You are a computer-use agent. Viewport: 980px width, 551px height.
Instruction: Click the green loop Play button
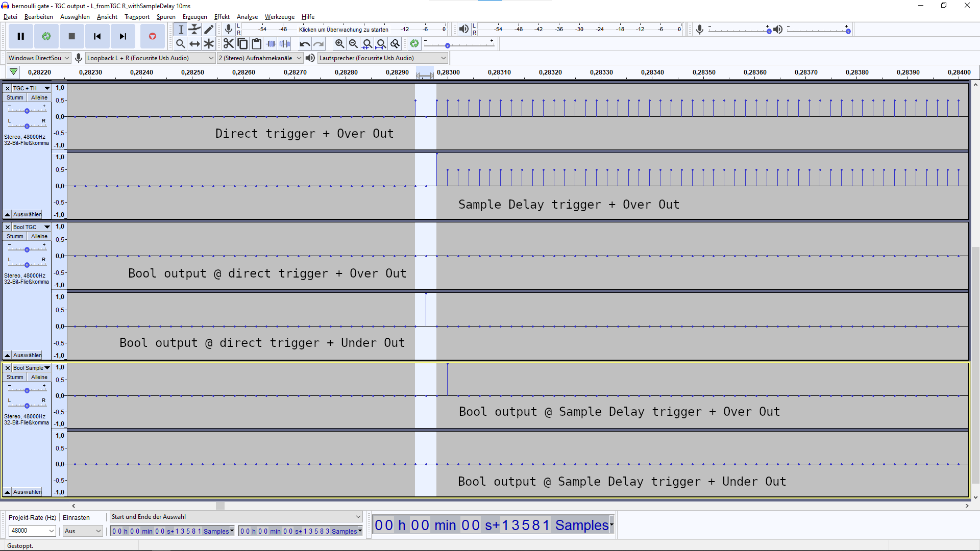pyautogui.click(x=46, y=36)
